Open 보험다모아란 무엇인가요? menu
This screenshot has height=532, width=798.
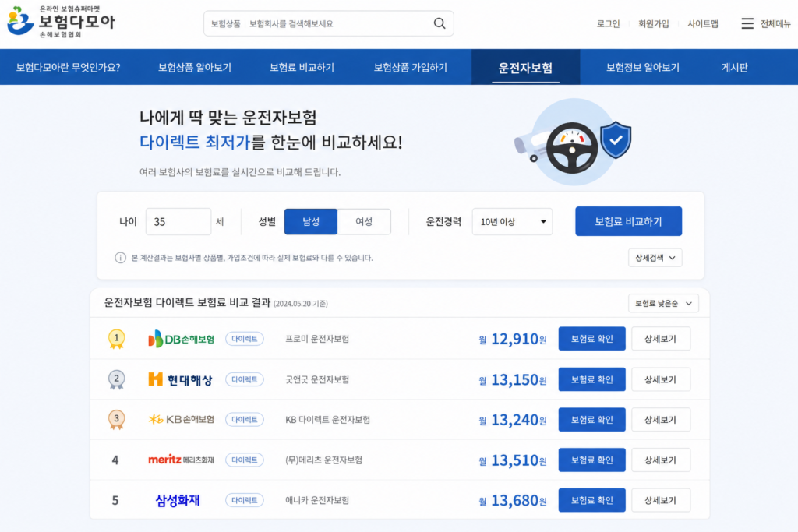pos(69,67)
